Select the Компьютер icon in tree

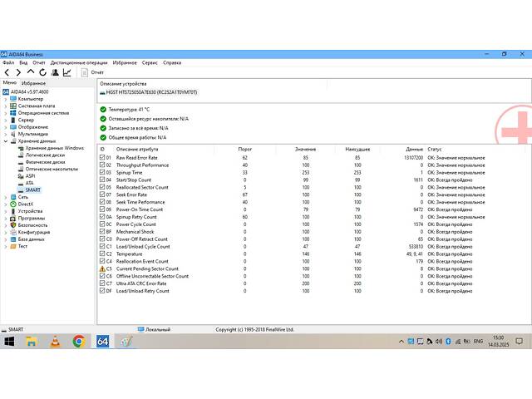pos(13,99)
